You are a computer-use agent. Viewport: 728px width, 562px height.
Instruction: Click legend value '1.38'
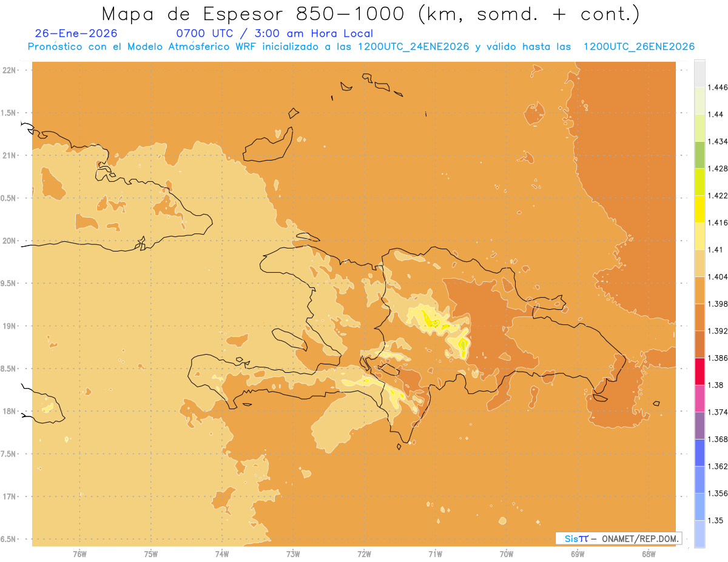715,385
